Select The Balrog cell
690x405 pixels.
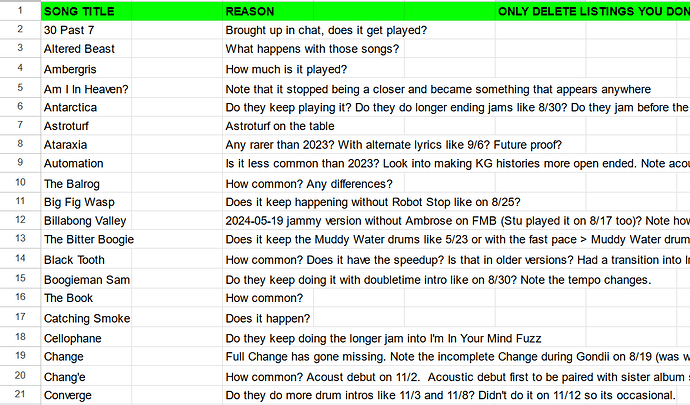click(86, 183)
